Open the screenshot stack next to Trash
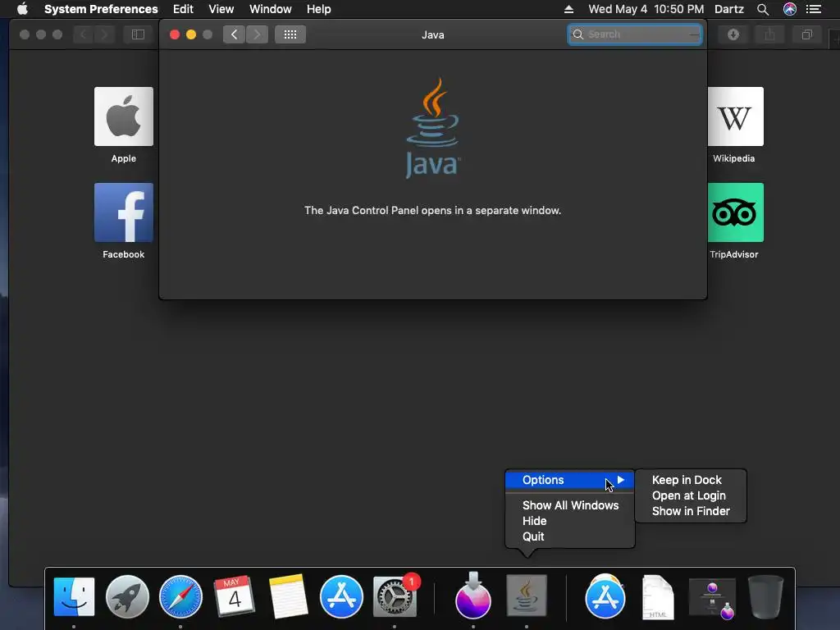840x630 pixels. point(712,598)
